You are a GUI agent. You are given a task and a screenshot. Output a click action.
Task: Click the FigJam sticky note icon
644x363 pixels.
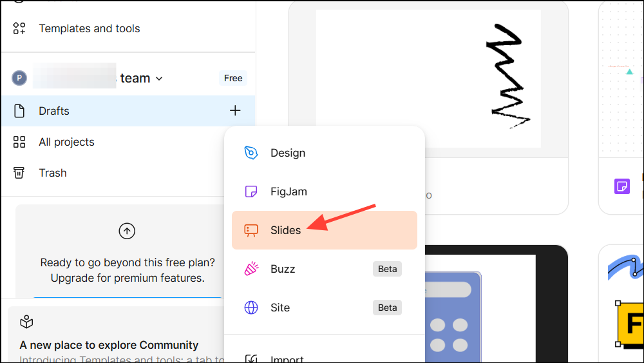[x=251, y=191]
